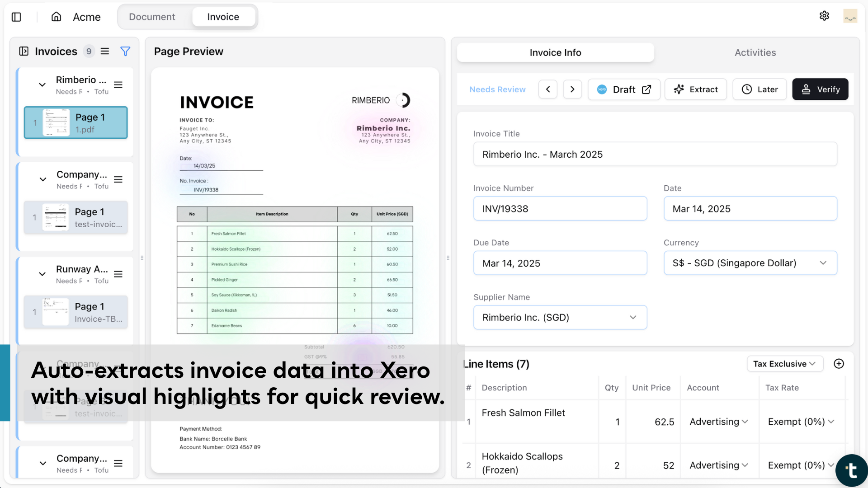Open the Runway A... group hamburger menu

(x=118, y=274)
